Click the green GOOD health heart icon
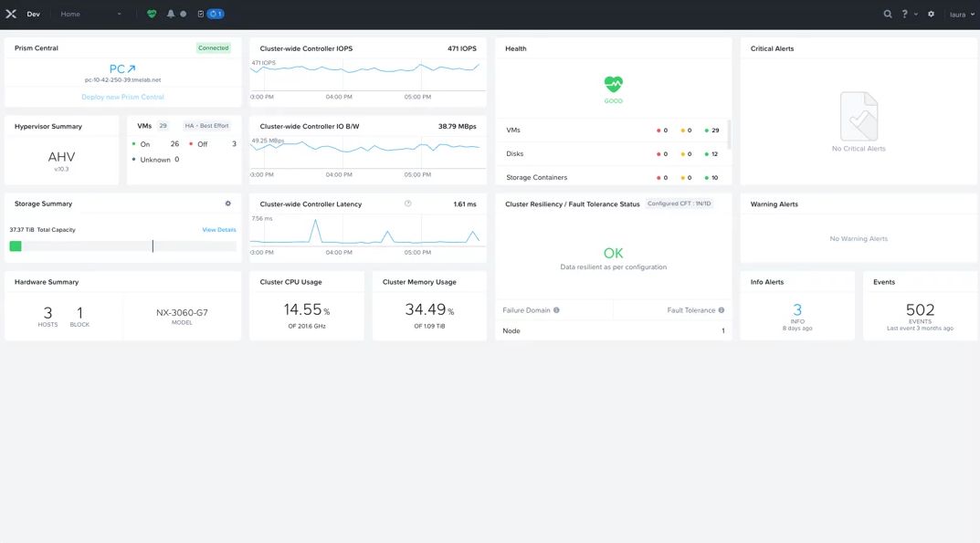Image resolution: width=980 pixels, height=543 pixels. [613, 84]
